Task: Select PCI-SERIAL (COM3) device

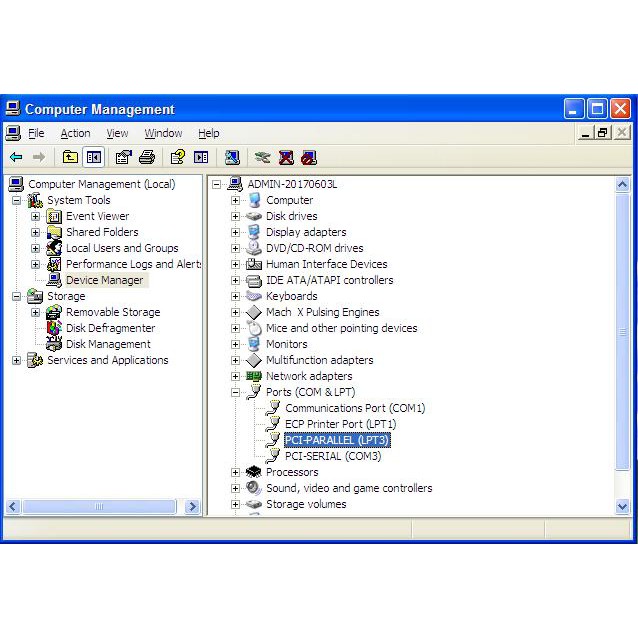Action: click(333, 456)
